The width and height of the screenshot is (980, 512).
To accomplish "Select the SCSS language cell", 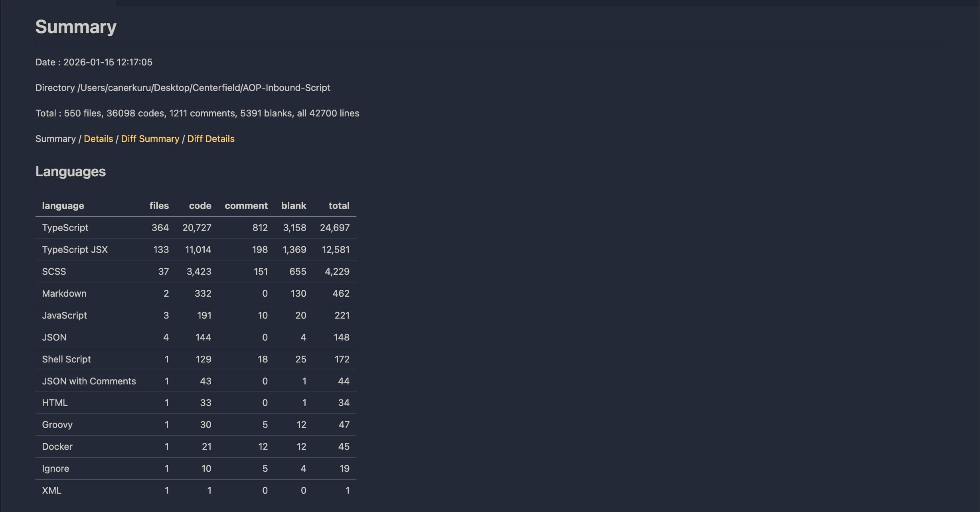I will click(54, 272).
